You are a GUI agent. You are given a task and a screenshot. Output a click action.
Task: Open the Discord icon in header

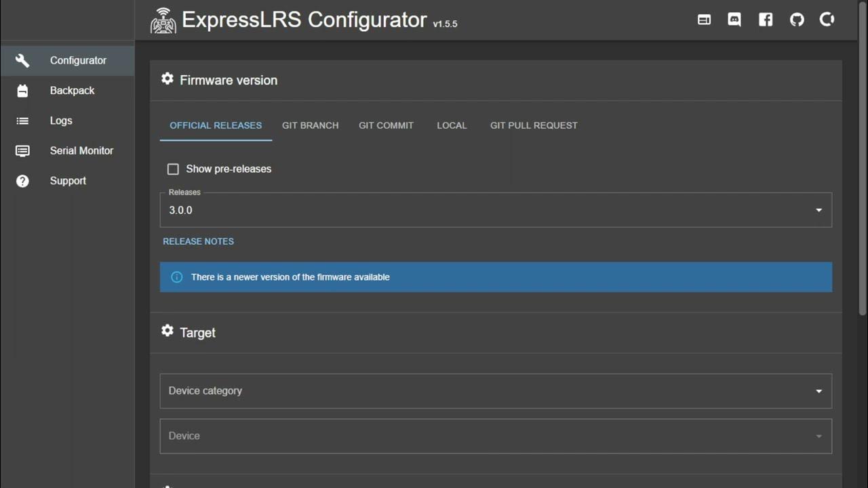coord(734,20)
